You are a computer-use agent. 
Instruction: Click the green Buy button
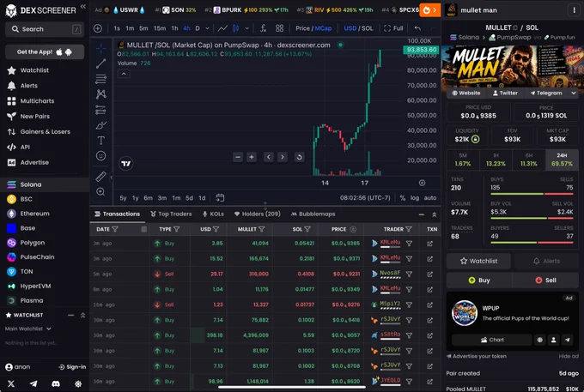(479, 280)
